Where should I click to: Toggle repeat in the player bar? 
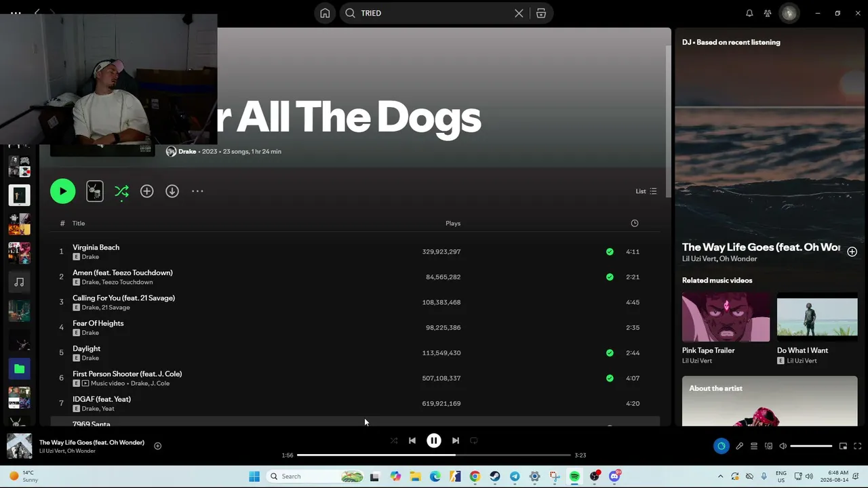point(474,441)
